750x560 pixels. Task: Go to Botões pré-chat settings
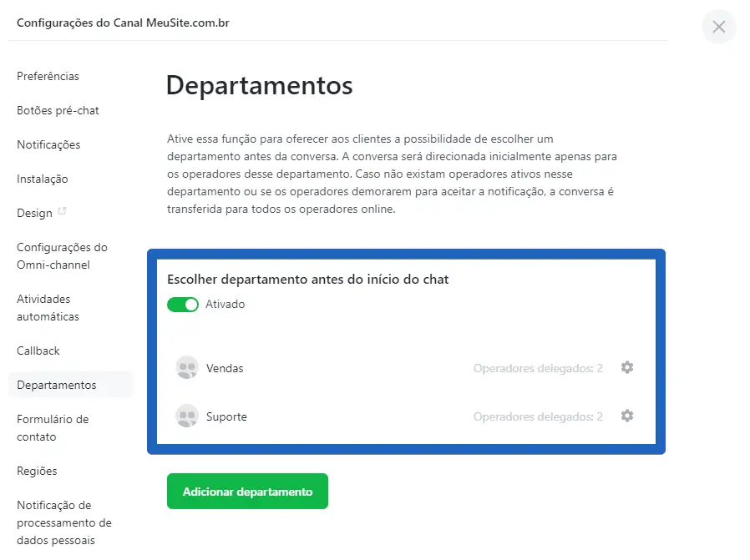[x=58, y=110]
